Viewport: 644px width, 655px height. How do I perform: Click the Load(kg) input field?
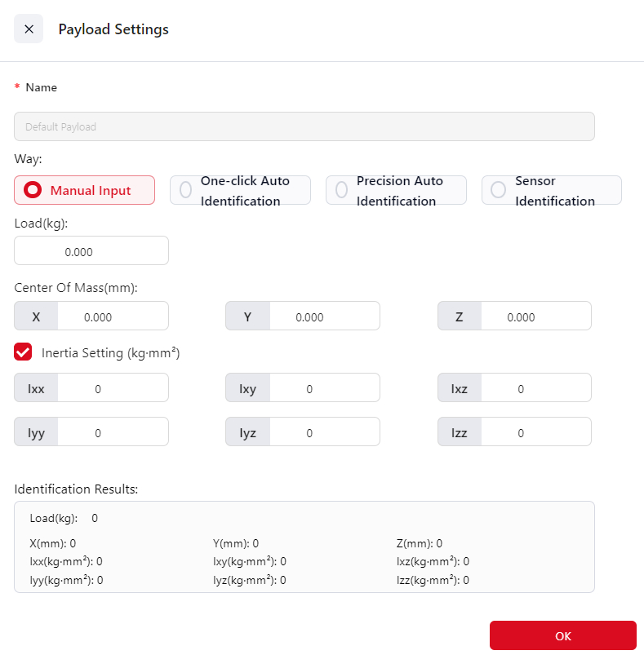pos(91,251)
